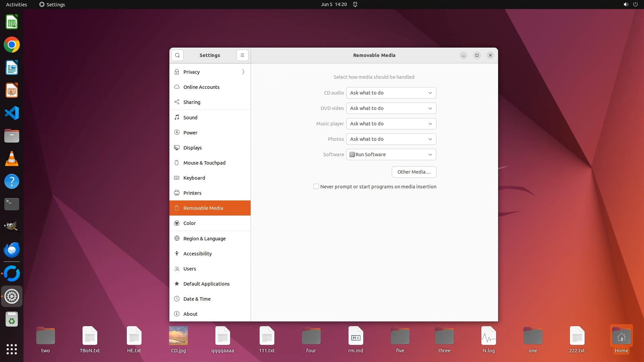This screenshot has height=362, width=644.
Task: Open the Software Run Software dropdown
Action: (x=391, y=155)
